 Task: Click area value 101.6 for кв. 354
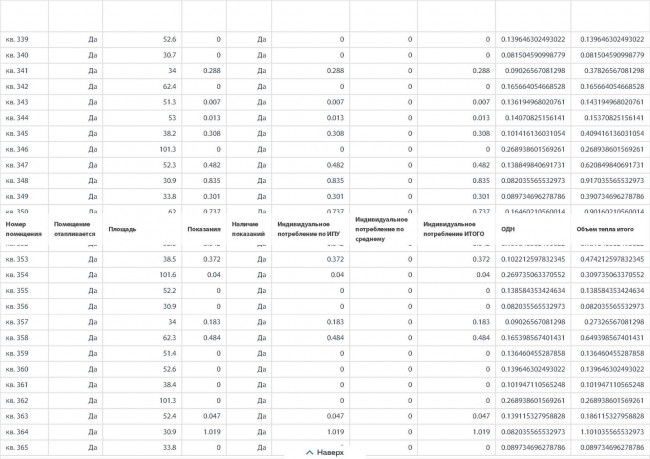pyautogui.click(x=168, y=275)
